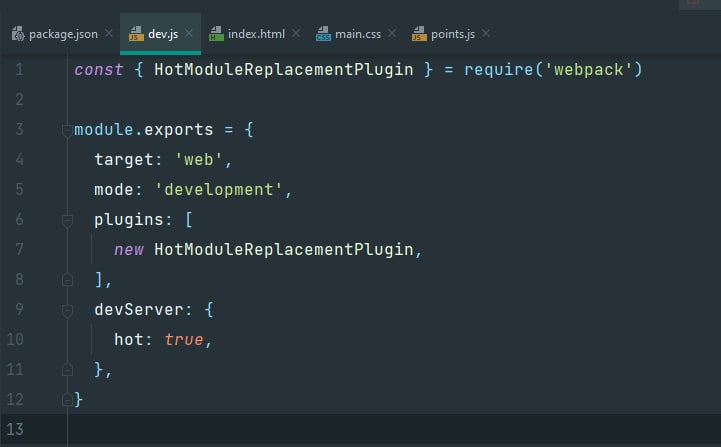Click the fold end marker on line 11
Image resolution: width=721 pixels, height=447 pixels.
(67, 370)
